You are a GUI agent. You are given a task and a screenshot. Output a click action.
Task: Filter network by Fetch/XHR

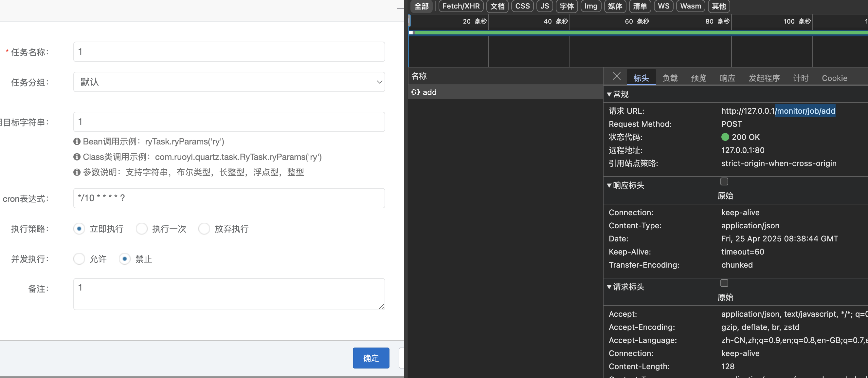click(x=461, y=6)
